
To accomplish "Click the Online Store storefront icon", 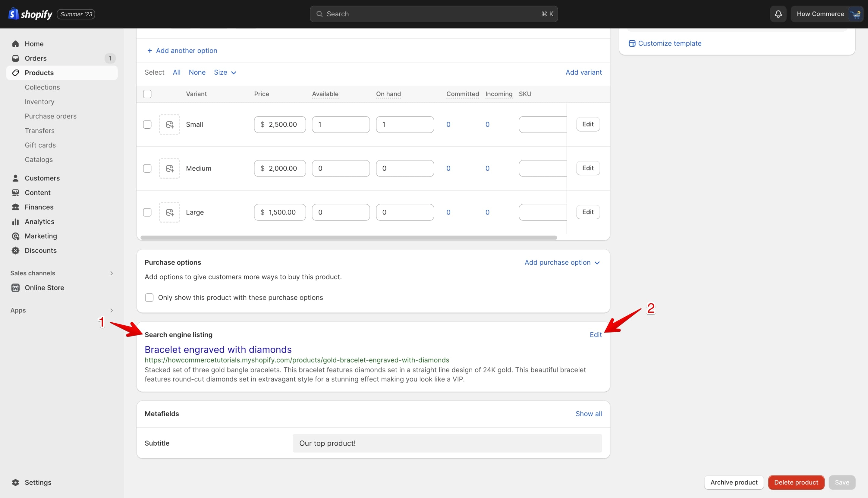I will [x=15, y=288].
